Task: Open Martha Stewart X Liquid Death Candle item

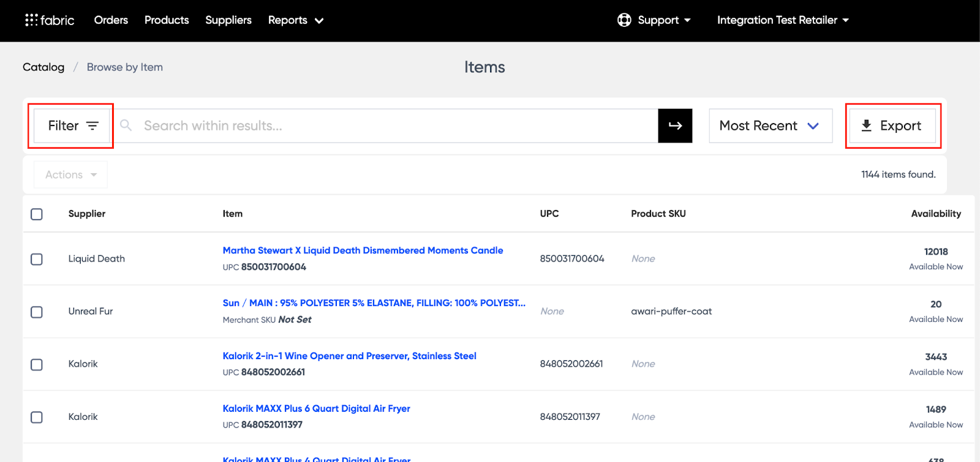Action: [363, 250]
